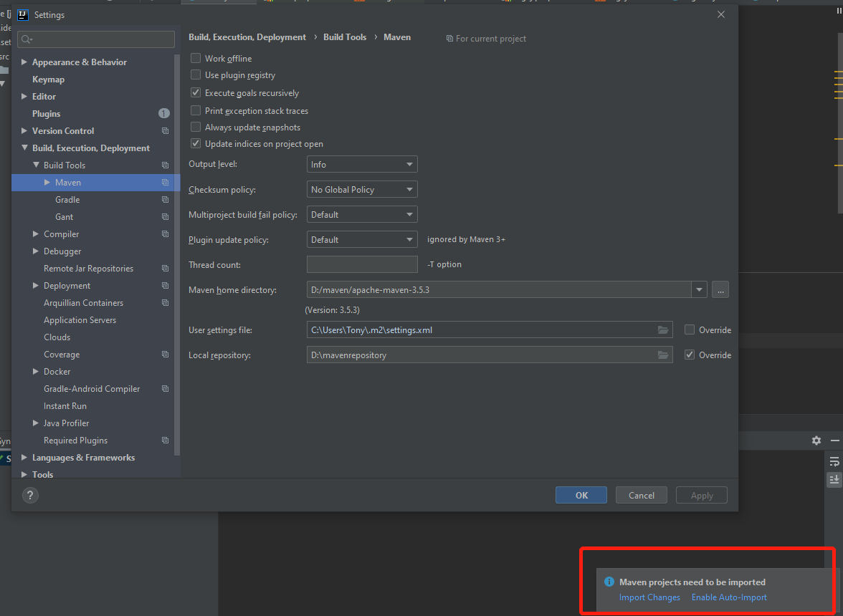The width and height of the screenshot is (843, 616).
Task: Enable Print exception stack traces
Action: click(x=196, y=110)
